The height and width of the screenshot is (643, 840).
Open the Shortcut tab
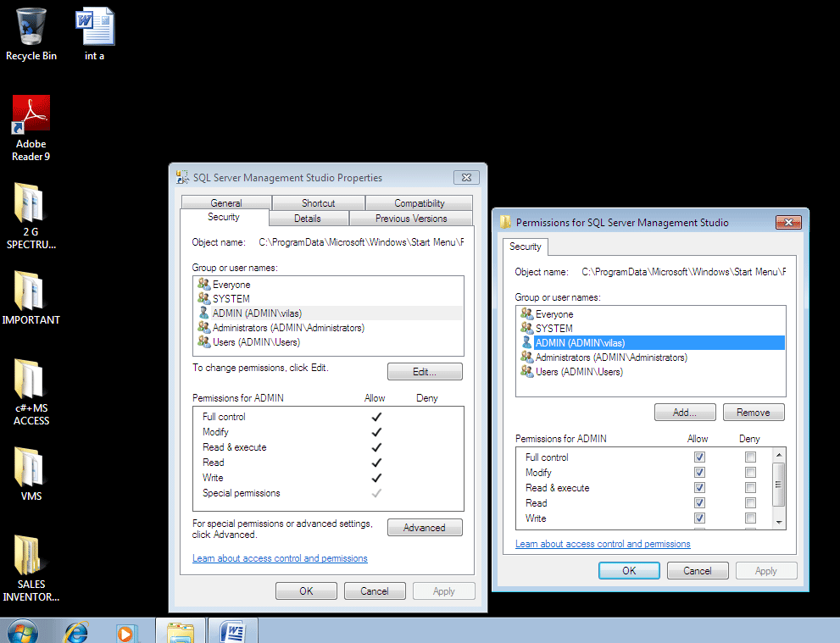(318, 203)
